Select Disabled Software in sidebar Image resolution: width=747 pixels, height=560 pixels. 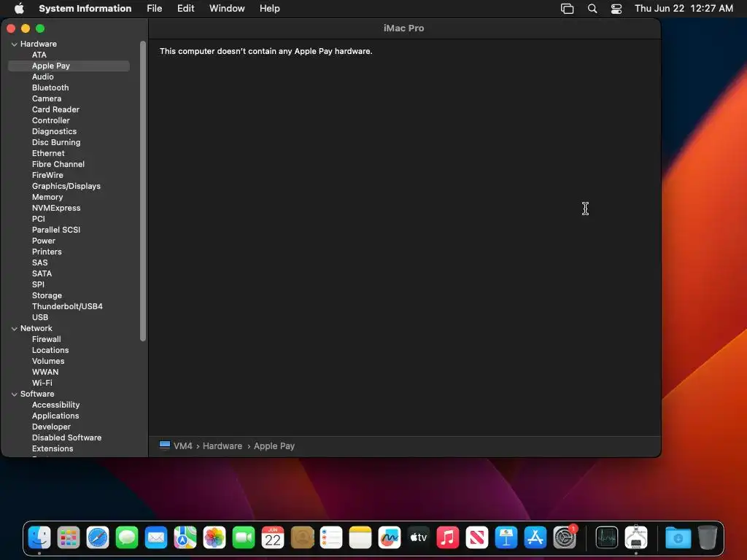point(66,438)
